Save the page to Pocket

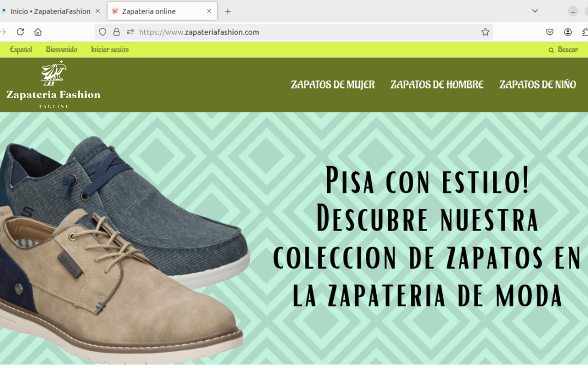coord(549,32)
